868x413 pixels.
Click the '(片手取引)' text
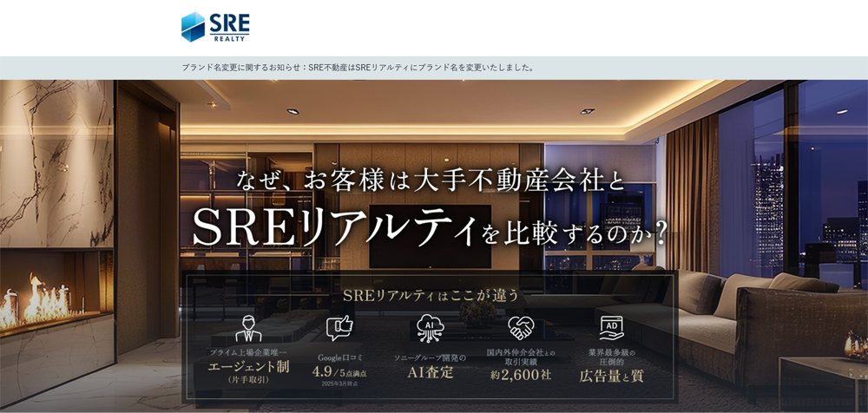(x=248, y=380)
